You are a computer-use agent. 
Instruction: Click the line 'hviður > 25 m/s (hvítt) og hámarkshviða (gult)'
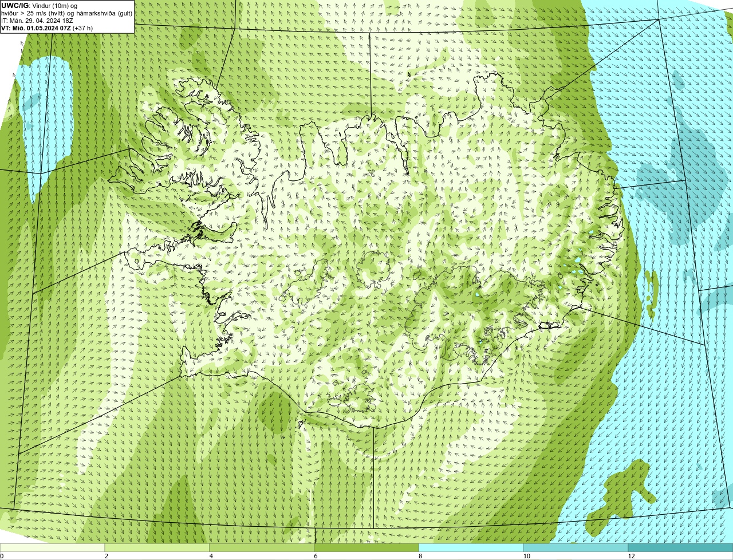[66, 13]
